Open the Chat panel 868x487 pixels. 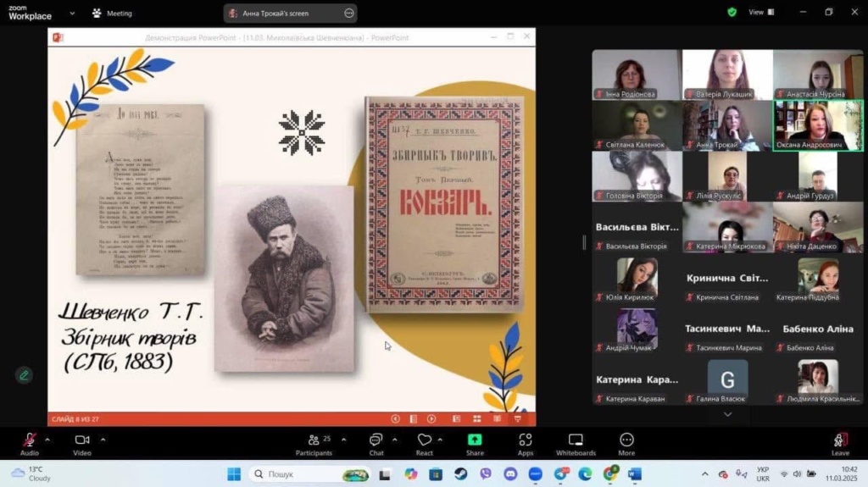click(376, 444)
